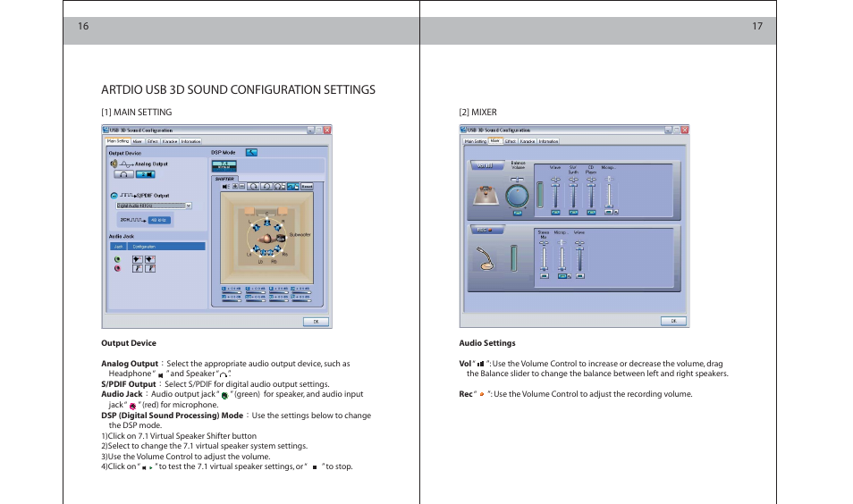Click the speaker test icon in Shifter toolbar
Viewport: 853px width, 504px height.
pyautogui.click(x=225, y=187)
